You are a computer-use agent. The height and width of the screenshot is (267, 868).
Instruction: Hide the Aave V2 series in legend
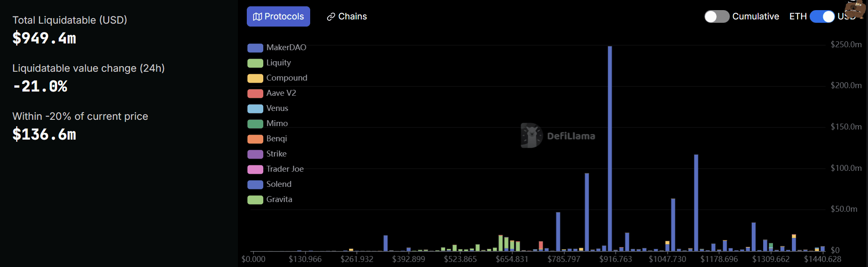click(272, 93)
